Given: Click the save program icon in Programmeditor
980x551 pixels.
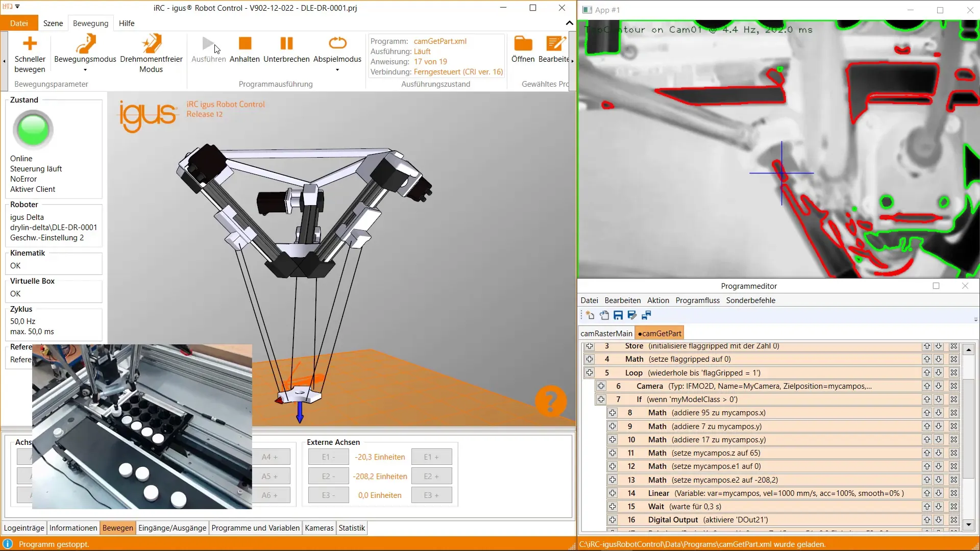Looking at the screenshot, I should [x=618, y=315].
